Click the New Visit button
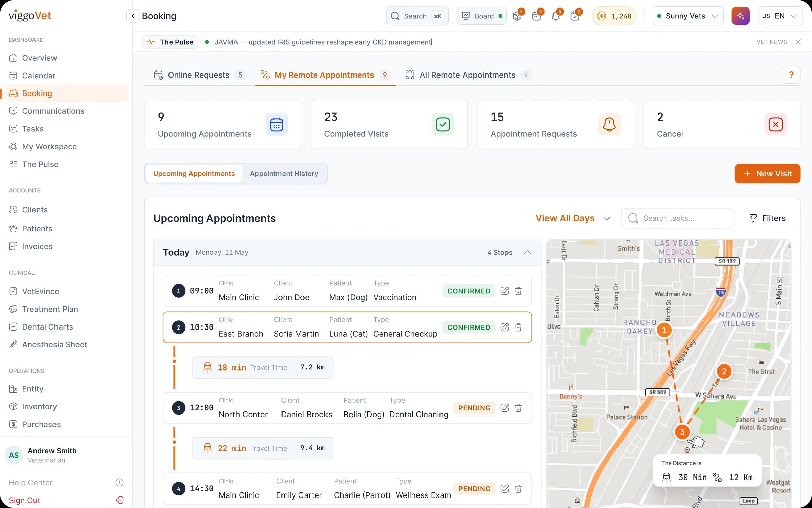 point(767,174)
